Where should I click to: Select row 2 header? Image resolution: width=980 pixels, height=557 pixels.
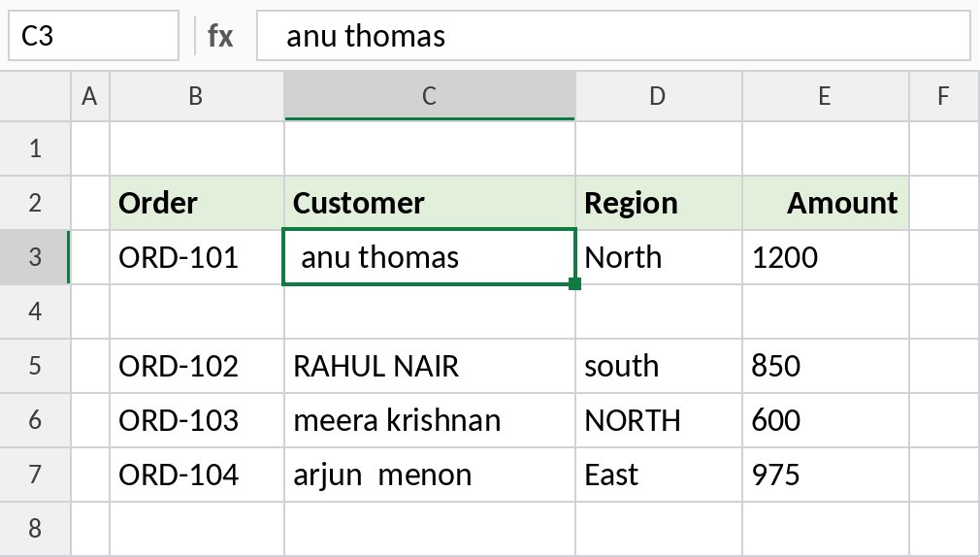tap(35, 203)
